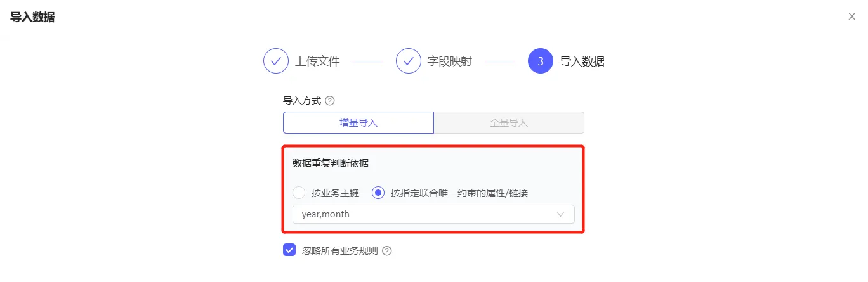Click the step 3 number circle

[541, 61]
